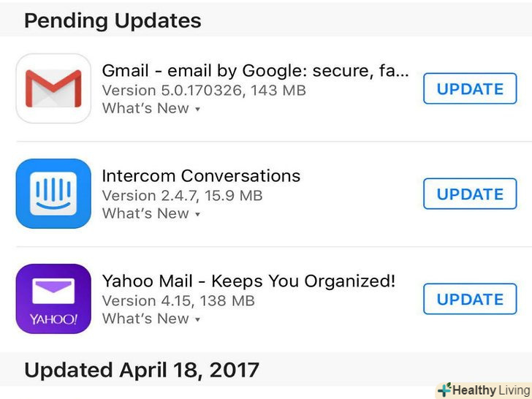Update the Gmail app
This screenshot has height=399, width=532.
point(469,89)
